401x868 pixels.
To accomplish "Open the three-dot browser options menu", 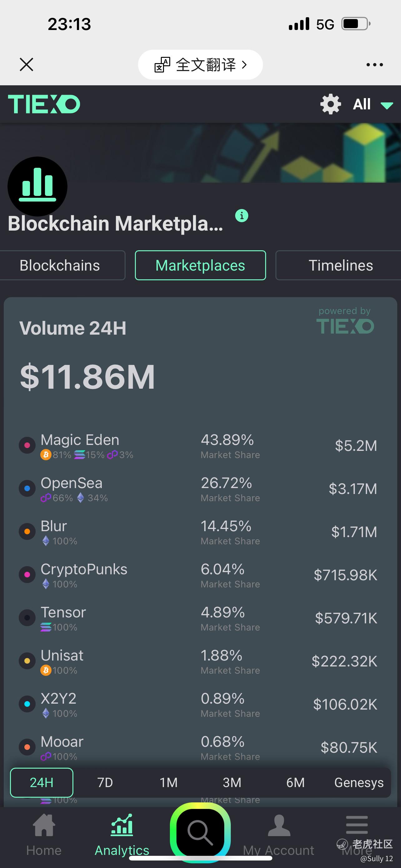I will 374,65.
